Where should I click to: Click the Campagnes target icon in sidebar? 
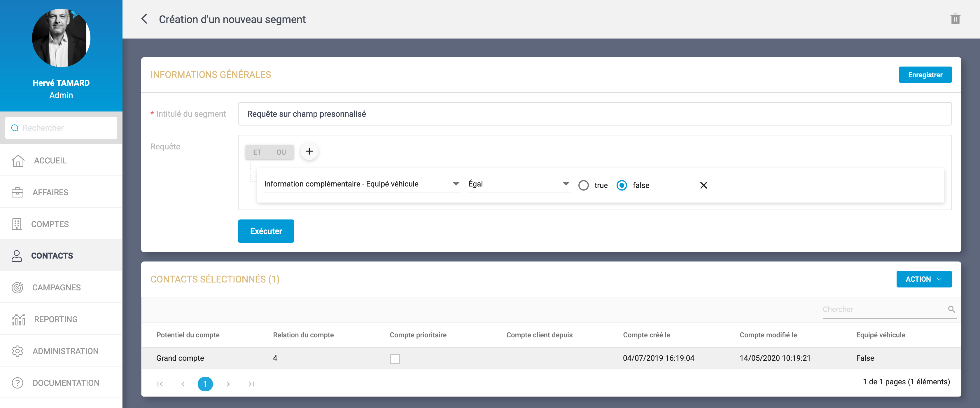click(x=17, y=287)
